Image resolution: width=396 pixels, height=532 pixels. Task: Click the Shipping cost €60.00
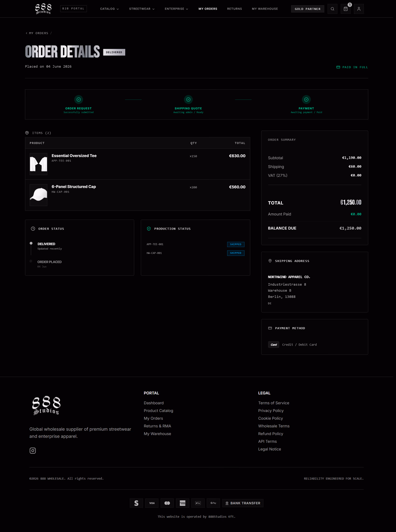(x=355, y=167)
